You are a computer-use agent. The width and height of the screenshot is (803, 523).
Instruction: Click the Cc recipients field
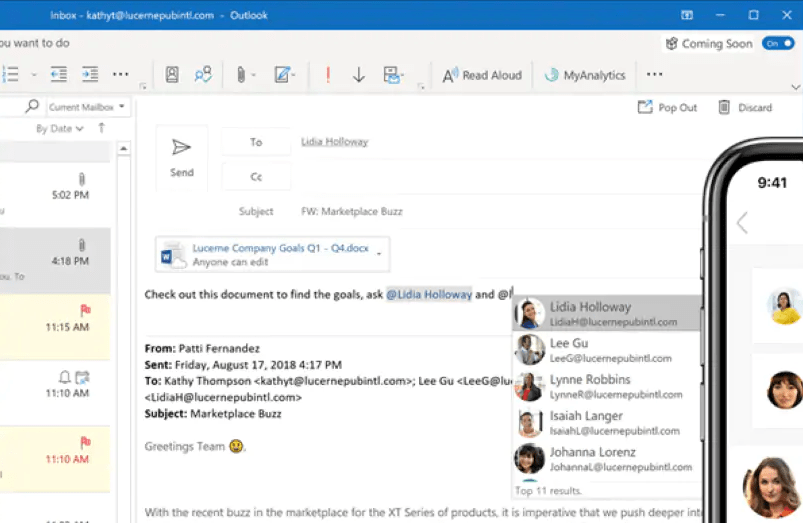[499, 177]
